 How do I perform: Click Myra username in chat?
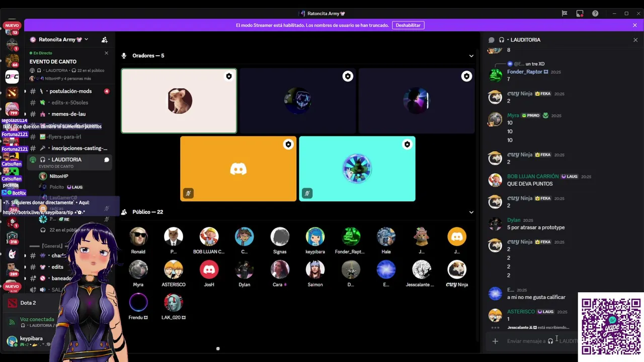pos(513,116)
